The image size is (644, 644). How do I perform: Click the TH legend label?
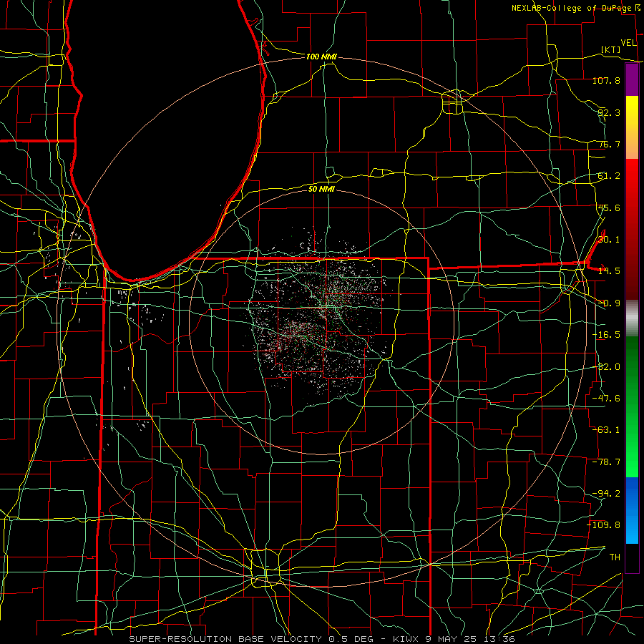615,557
